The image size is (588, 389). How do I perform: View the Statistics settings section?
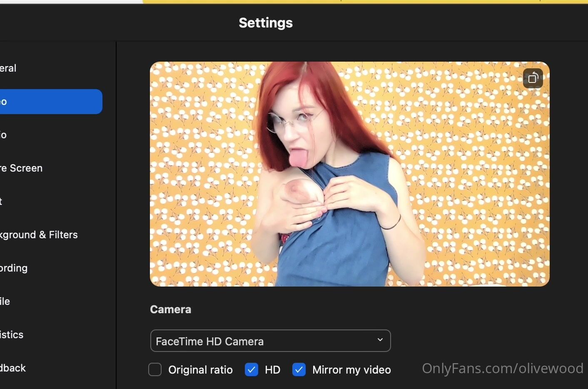point(12,335)
